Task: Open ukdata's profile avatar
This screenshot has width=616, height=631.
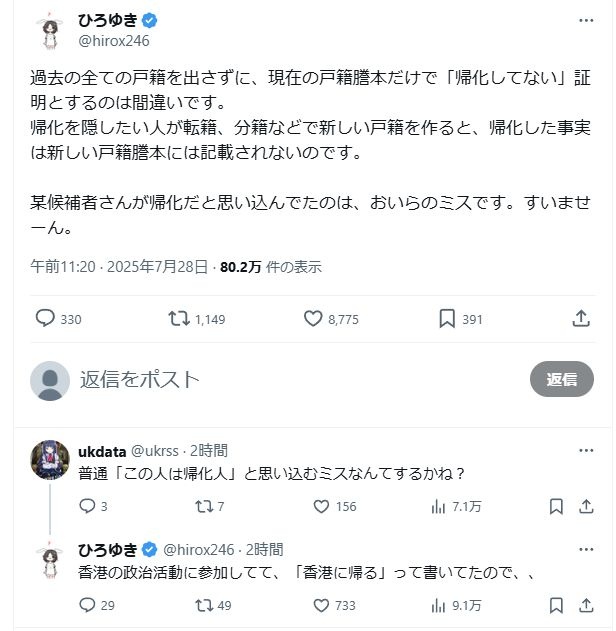Action: pyautogui.click(x=50, y=460)
